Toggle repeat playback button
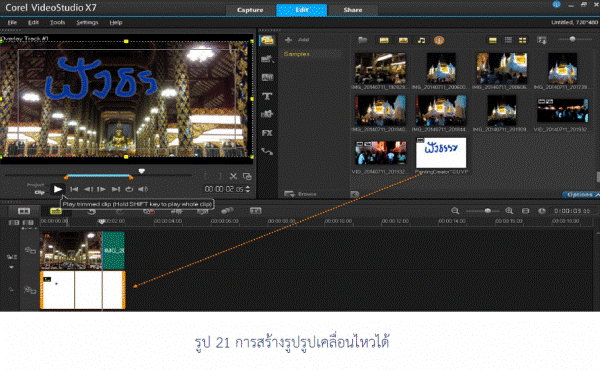Image resolution: width=600 pixels, height=370 pixels. pyautogui.click(x=129, y=189)
